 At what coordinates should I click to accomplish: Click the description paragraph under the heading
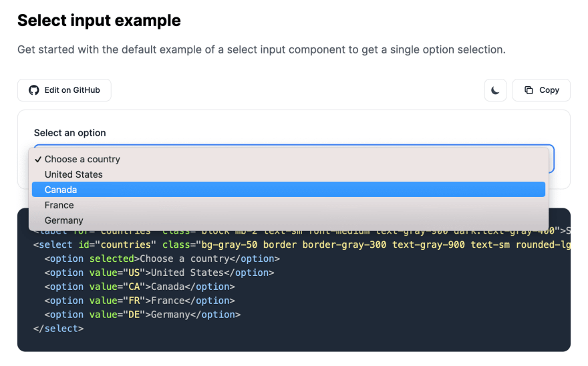pos(261,49)
